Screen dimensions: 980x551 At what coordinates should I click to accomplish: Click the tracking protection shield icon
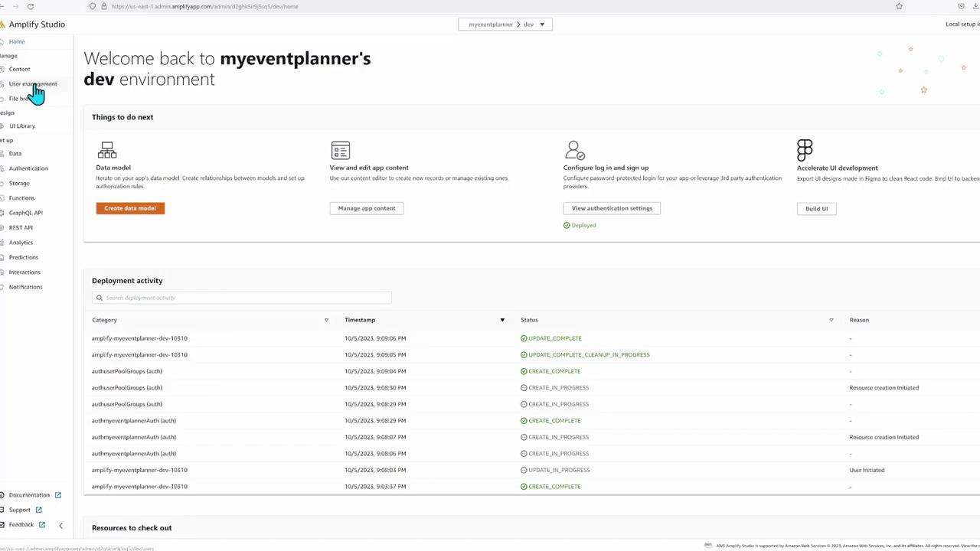pos(93,6)
